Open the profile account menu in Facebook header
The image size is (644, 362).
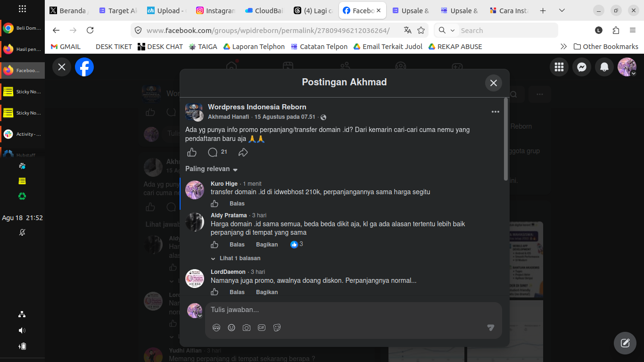point(627,67)
